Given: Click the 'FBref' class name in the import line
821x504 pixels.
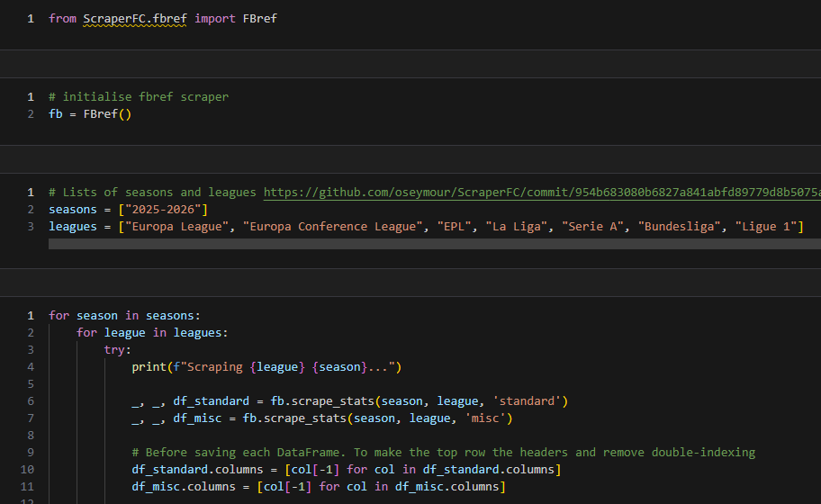Looking at the screenshot, I should coord(259,19).
